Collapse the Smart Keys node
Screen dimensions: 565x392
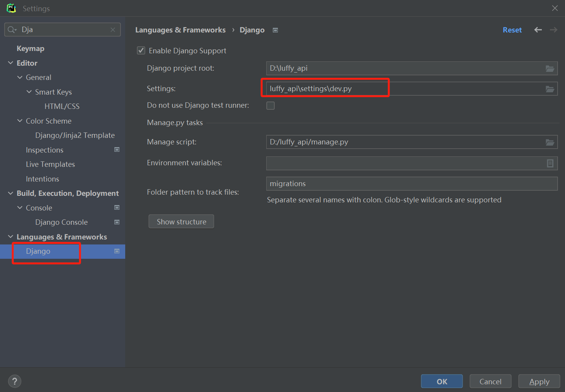tap(29, 92)
